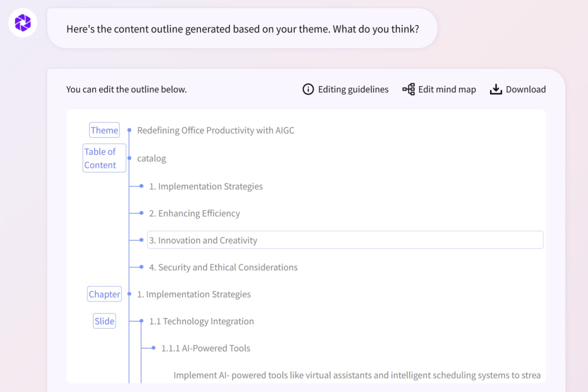Open the Editing guidelines text link
588x392 pixels.
point(353,89)
